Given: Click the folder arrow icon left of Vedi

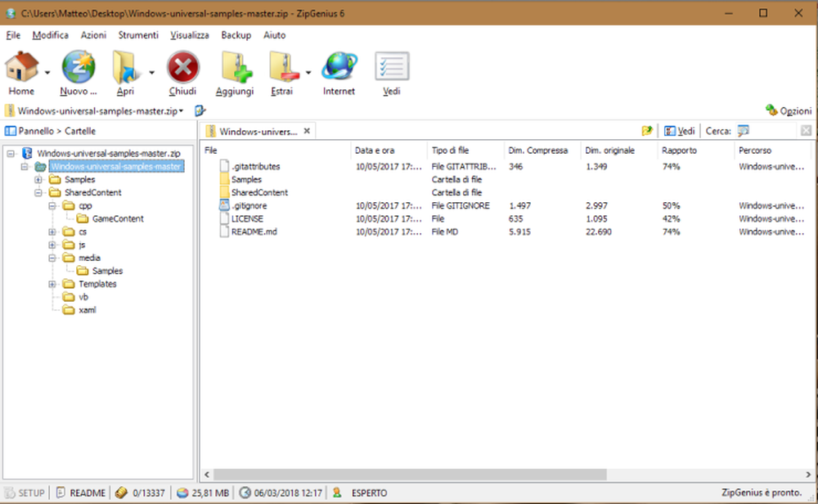Looking at the screenshot, I should pyautogui.click(x=647, y=131).
